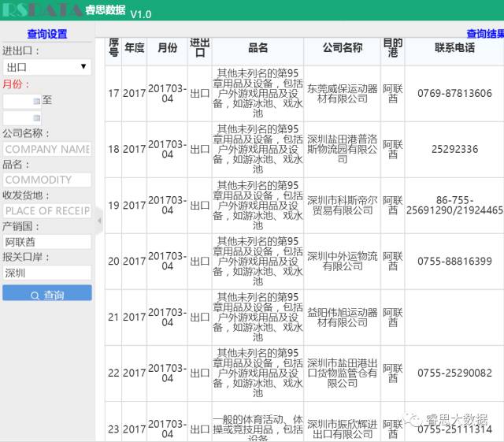Select company 深圳市盐田港出口货物监管仓有限公司
This screenshot has height=442, width=504.
[x=343, y=373]
